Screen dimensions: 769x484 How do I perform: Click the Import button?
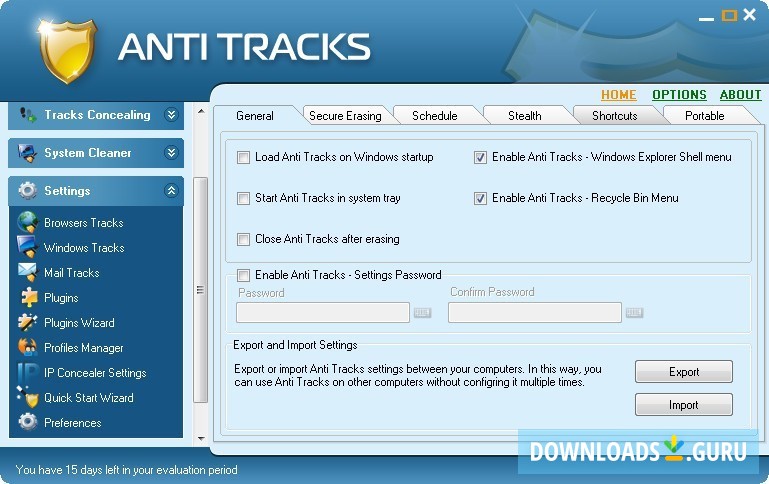pos(684,405)
